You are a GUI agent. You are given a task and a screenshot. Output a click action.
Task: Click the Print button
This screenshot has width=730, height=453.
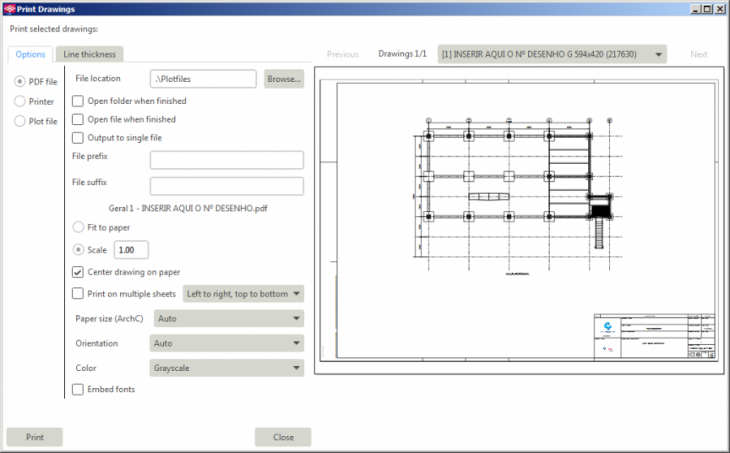(34, 437)
